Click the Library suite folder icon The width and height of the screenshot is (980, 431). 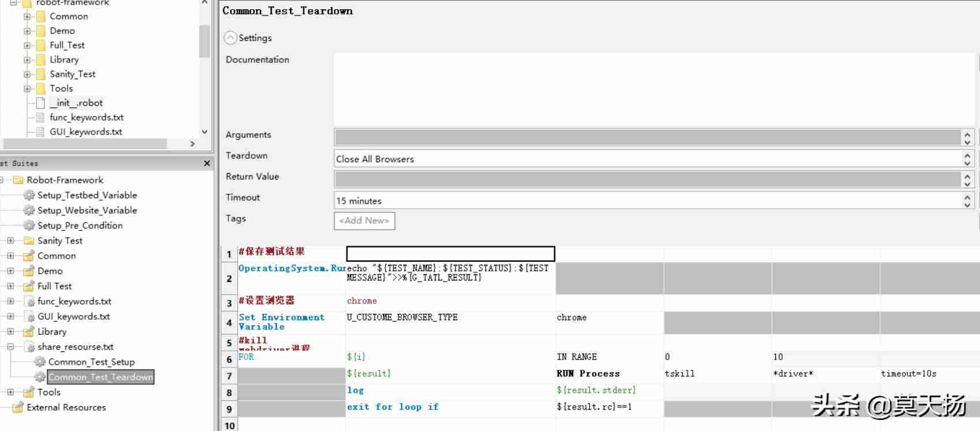(x=29, y=331)
